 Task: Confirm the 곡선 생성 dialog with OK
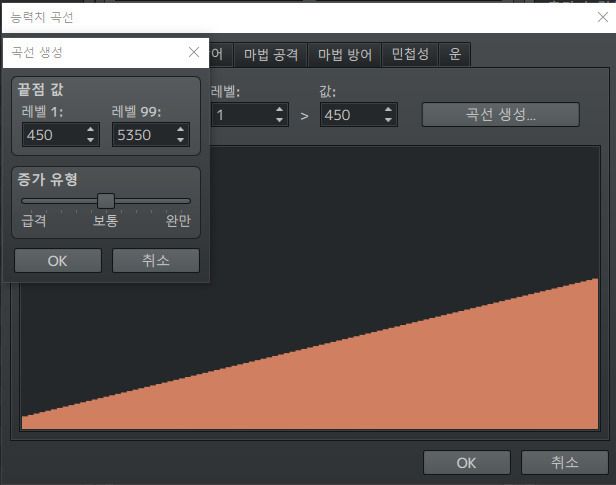tap(58, 260)
